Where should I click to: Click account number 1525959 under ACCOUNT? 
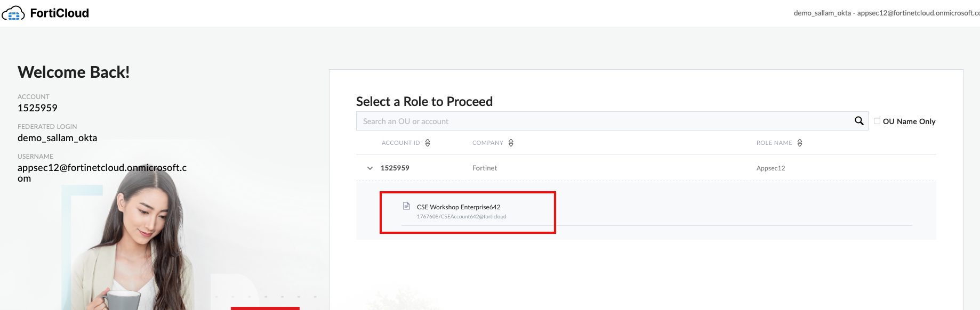[x=37, y=108]
